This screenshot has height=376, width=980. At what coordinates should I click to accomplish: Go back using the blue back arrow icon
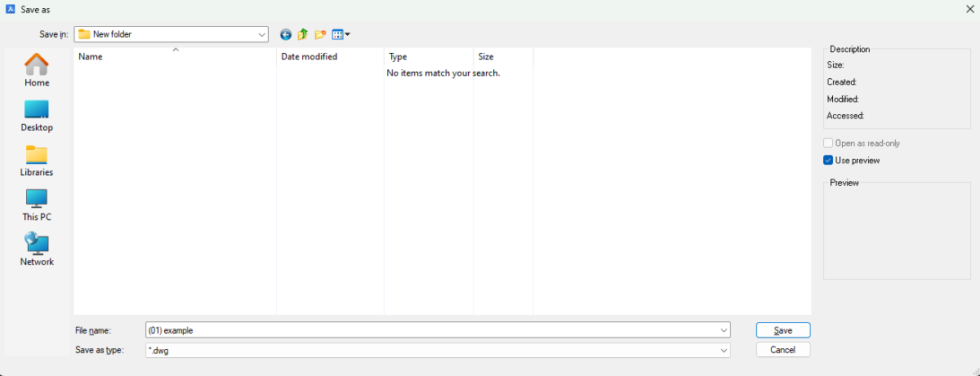285,34
